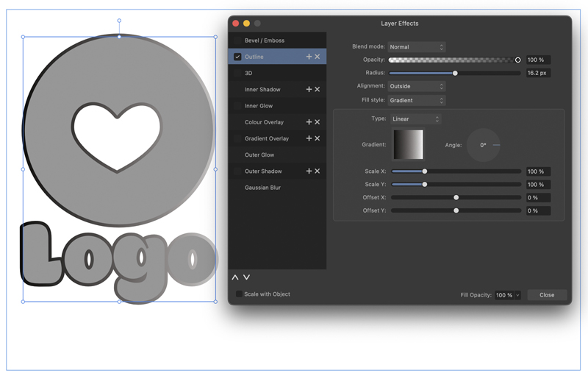Enable the Inner Shadow checkbox
Viewport: 588px width, 376px height.
pos(237,89)
